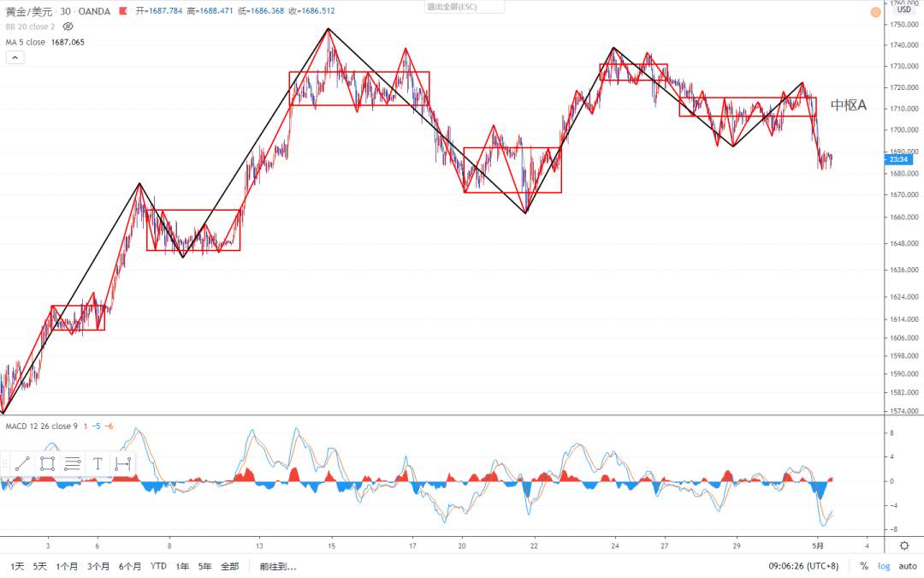Click the 开=1687.784 open value
Image resolution: width=924 pixels, height=578 pixels.
click(x=159, y=10)
